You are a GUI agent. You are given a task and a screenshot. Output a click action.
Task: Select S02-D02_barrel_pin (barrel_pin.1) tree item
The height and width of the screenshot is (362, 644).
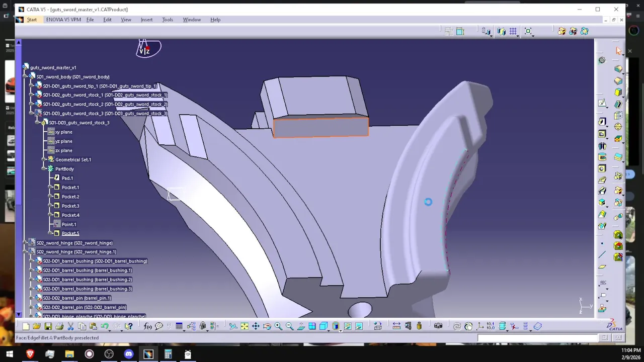(x=77, y=298)
